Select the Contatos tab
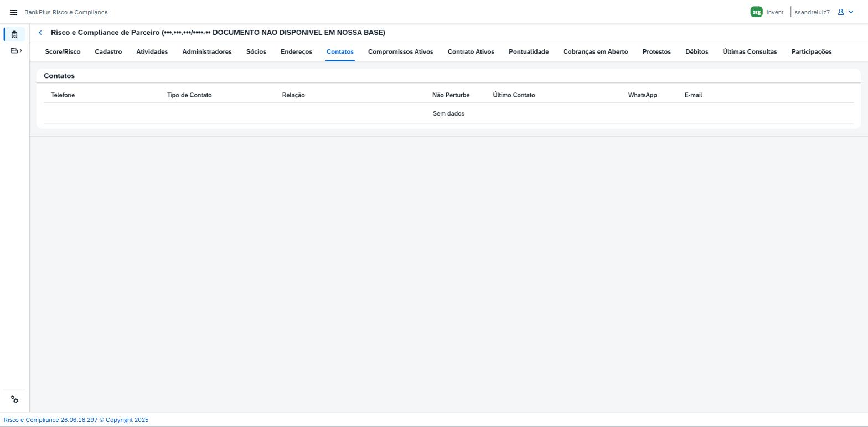 click(x=340, y=51)
